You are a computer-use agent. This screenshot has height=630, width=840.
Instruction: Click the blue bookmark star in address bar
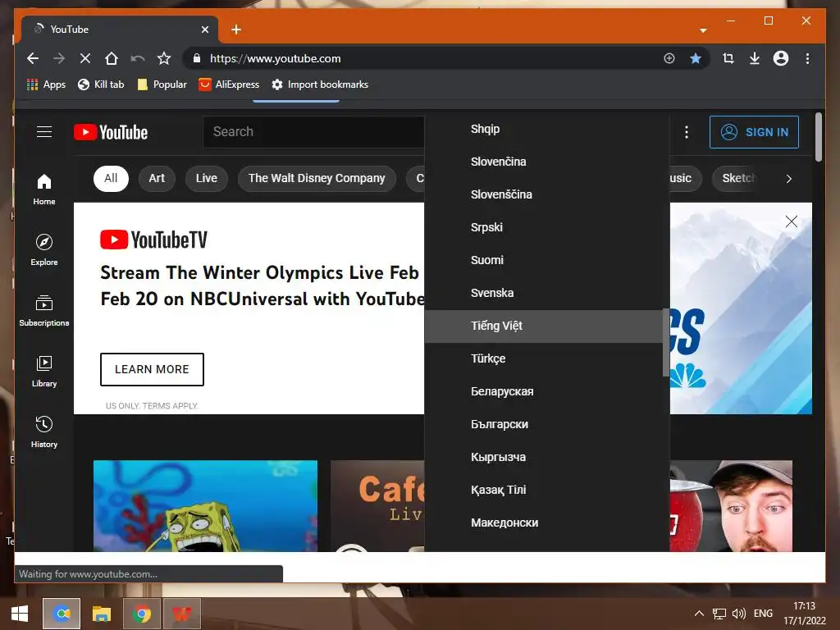[x=696, y=58]
